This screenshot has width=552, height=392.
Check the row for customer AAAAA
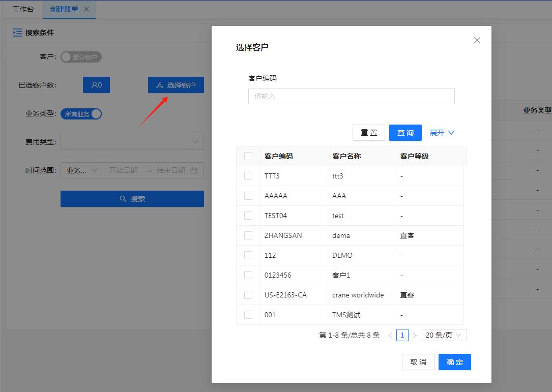click(248, 196)
